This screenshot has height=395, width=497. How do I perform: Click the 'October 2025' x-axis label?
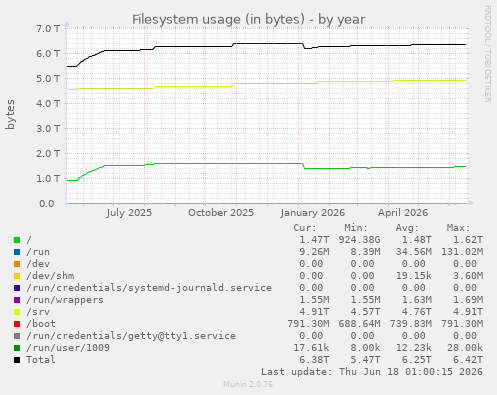tap(221, 213)
